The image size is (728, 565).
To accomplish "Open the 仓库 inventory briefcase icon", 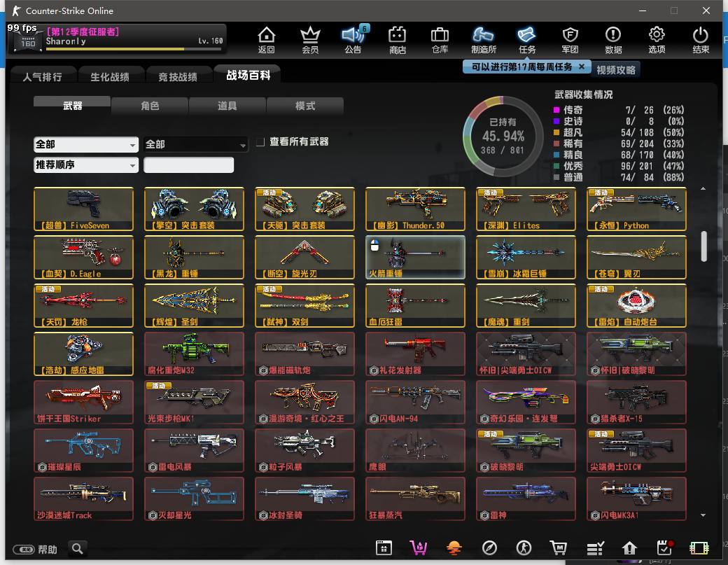I will [x=440, y=40].
